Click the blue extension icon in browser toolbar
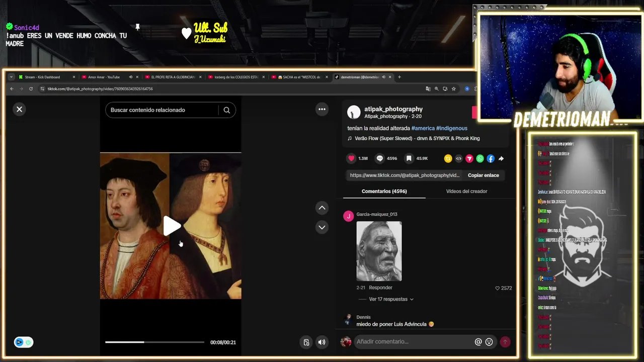This screenshot has width=644, height=362. [467, 89]
